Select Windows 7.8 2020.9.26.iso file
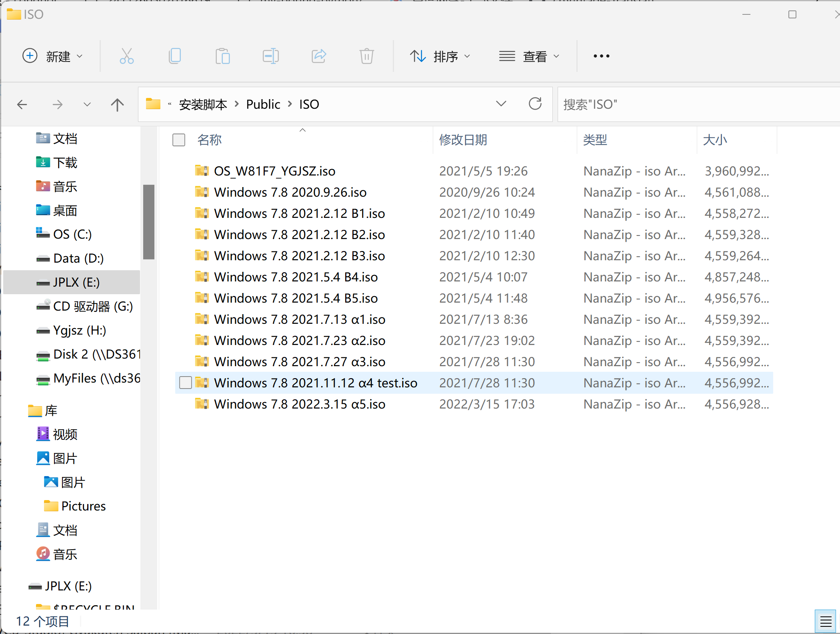The width and height of the screenshot is (840, 634). point(290,192)
